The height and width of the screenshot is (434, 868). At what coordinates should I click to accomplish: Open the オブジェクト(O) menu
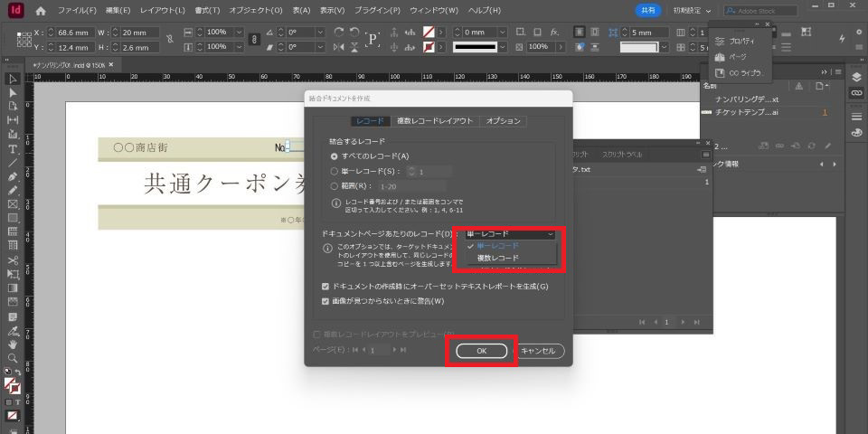click(x=256, y=10)
